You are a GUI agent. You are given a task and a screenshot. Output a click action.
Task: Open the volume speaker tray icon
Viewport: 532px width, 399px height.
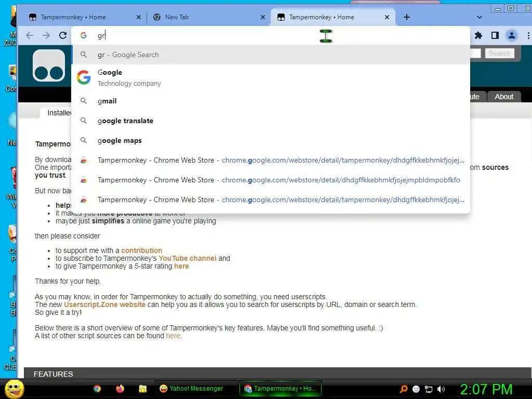point(441,389)
